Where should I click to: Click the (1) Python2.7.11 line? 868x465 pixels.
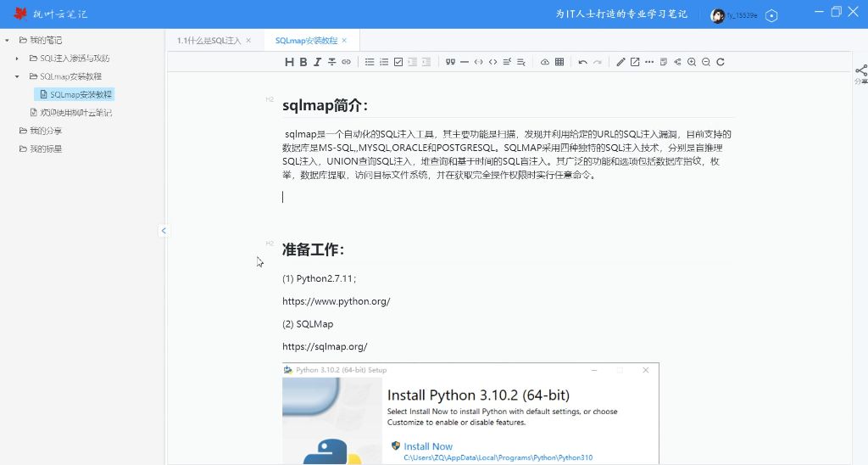coord(319,279)
